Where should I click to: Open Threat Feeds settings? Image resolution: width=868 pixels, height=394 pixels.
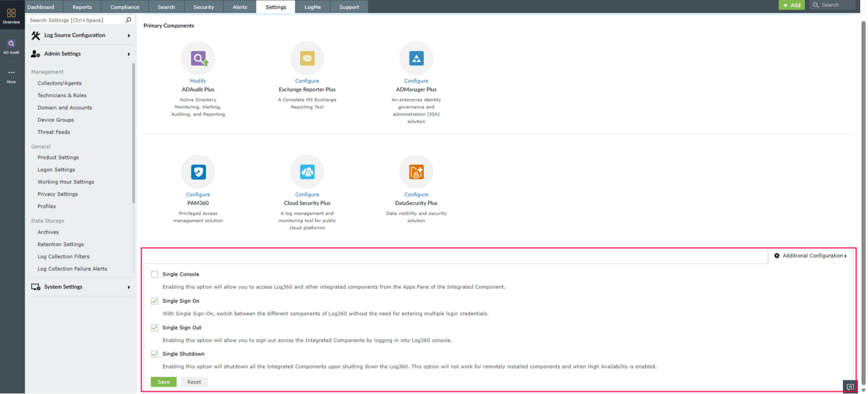click(x=54, y=132)
